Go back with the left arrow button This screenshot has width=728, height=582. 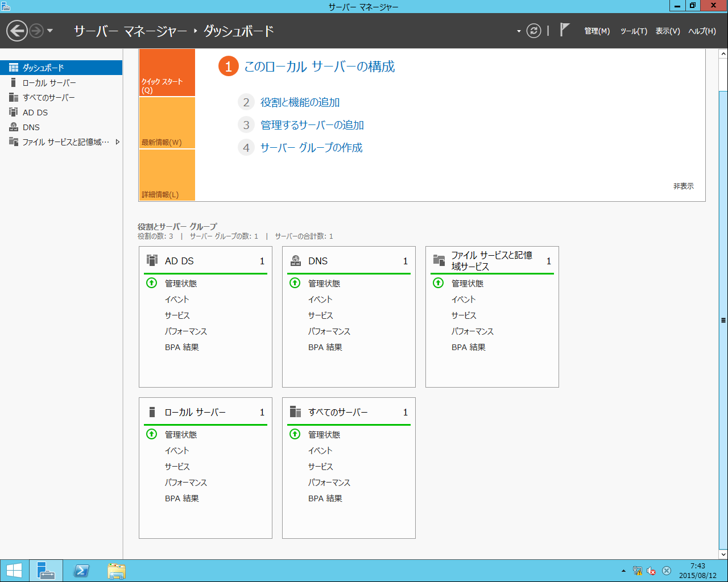click(x=17, y=31)
